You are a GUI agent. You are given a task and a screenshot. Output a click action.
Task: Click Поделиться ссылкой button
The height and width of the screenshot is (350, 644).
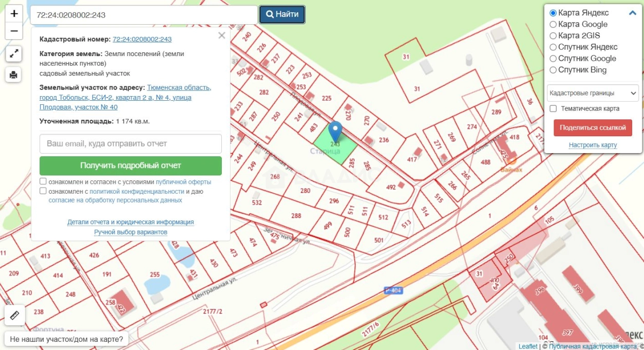pos(593,128)
